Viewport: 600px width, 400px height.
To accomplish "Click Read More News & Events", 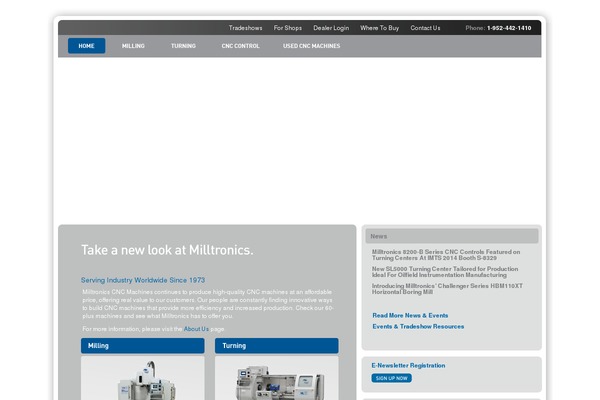I will 410,315.
